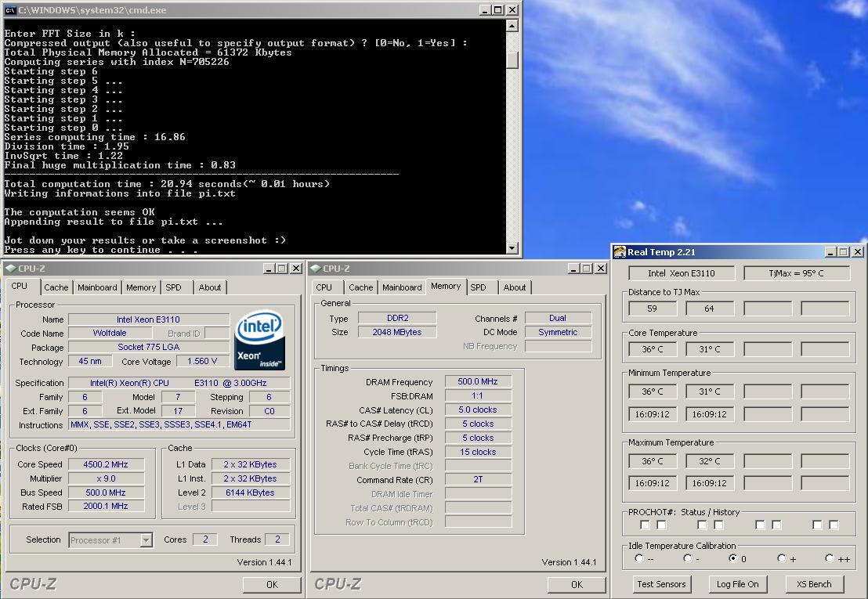This screenshot has width=868, height=599.
Task: Click OK in the CPU-Z window with Clocks section
Action: [272, 585]
